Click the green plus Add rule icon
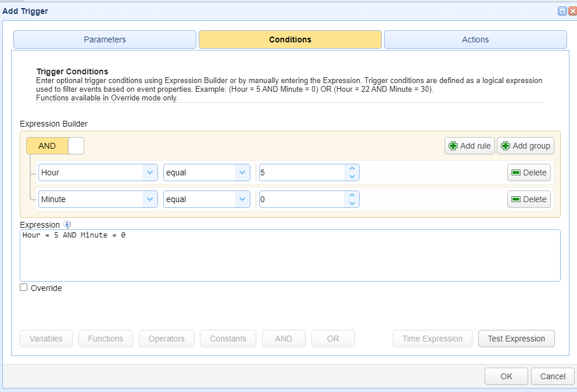This screenshot has width=577, height=392. 453,146
